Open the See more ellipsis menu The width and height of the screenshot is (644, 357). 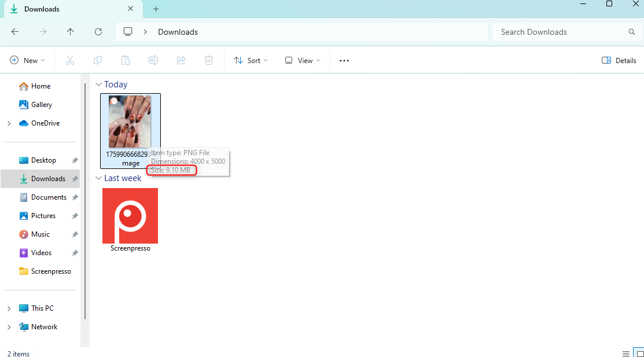344,60
